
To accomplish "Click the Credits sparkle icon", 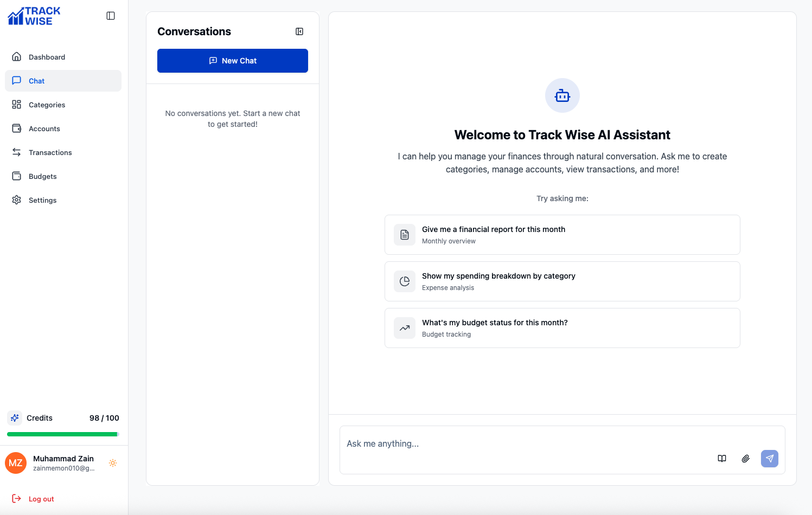I will 15,418.
